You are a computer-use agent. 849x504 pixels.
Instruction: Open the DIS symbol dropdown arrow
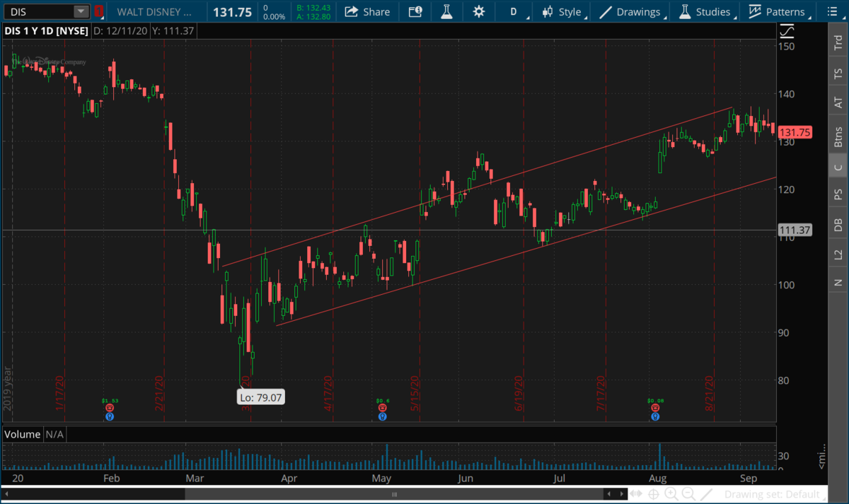coord(81,11)
